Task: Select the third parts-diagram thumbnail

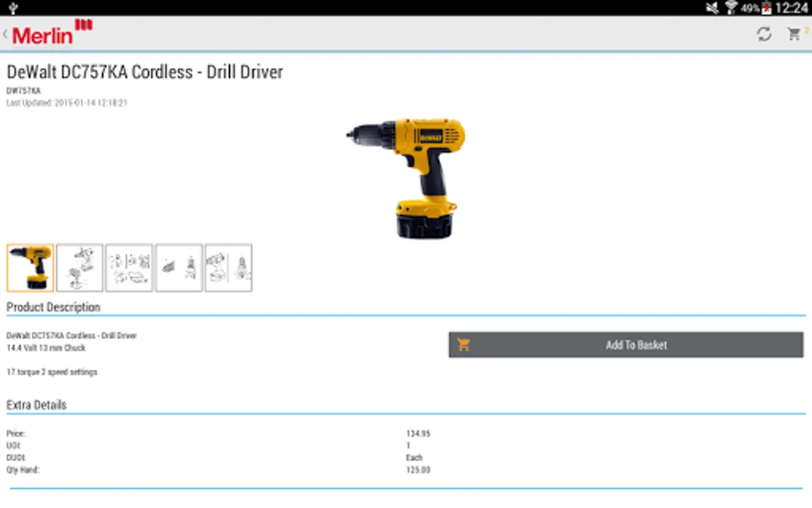Action: (x=129, y=268)
